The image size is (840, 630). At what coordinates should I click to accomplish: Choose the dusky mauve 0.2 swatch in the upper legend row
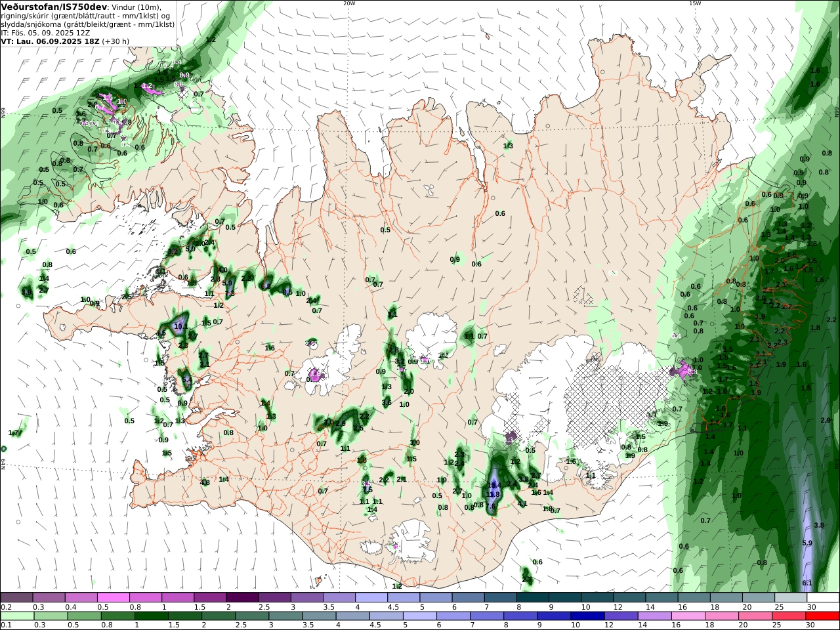16,597
